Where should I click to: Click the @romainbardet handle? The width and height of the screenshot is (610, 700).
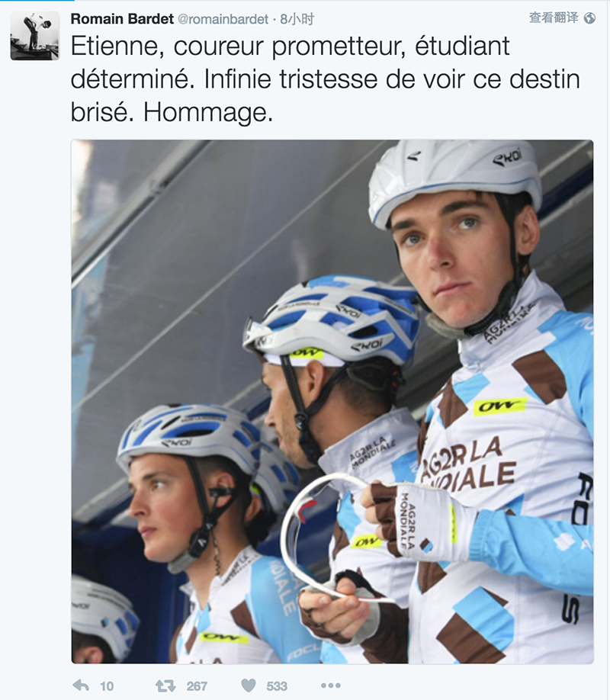[x=223, y=19]
